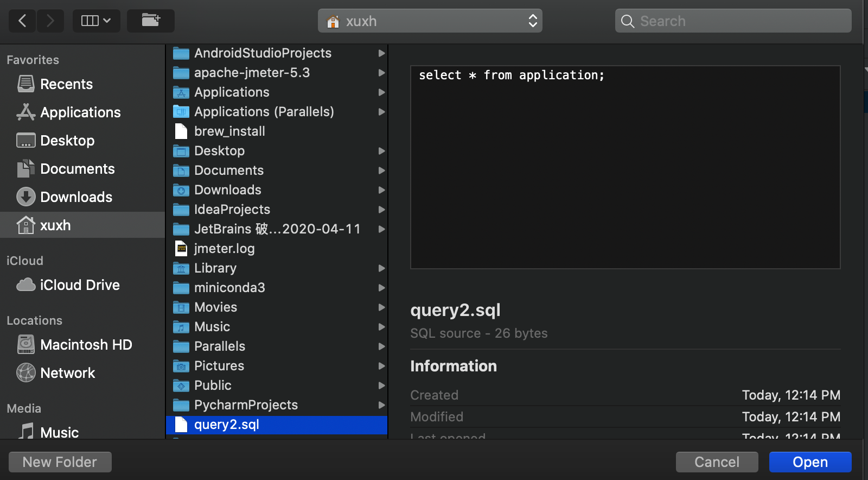Select the jmeter.log file name
The width and height of the screenshot is (868, 480).
pos(225,249)
